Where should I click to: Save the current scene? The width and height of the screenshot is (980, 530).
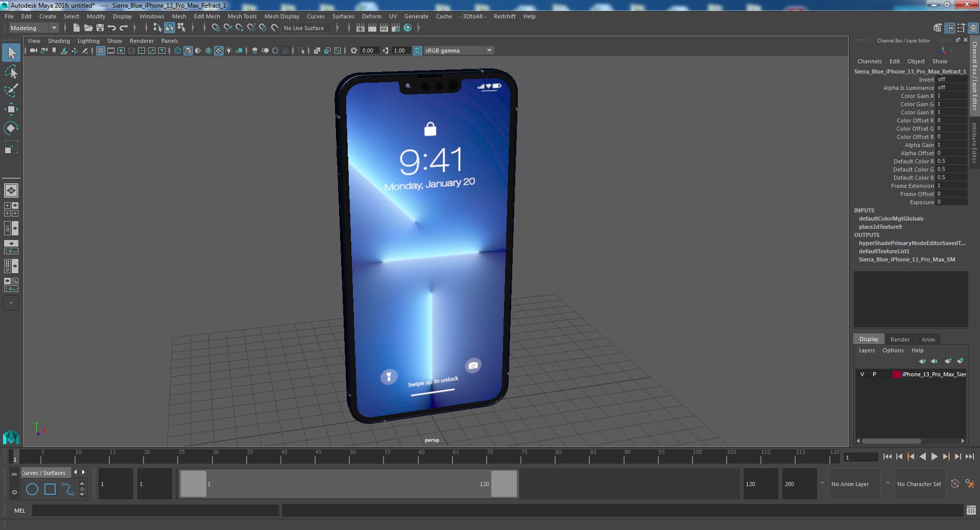point(100,28)
